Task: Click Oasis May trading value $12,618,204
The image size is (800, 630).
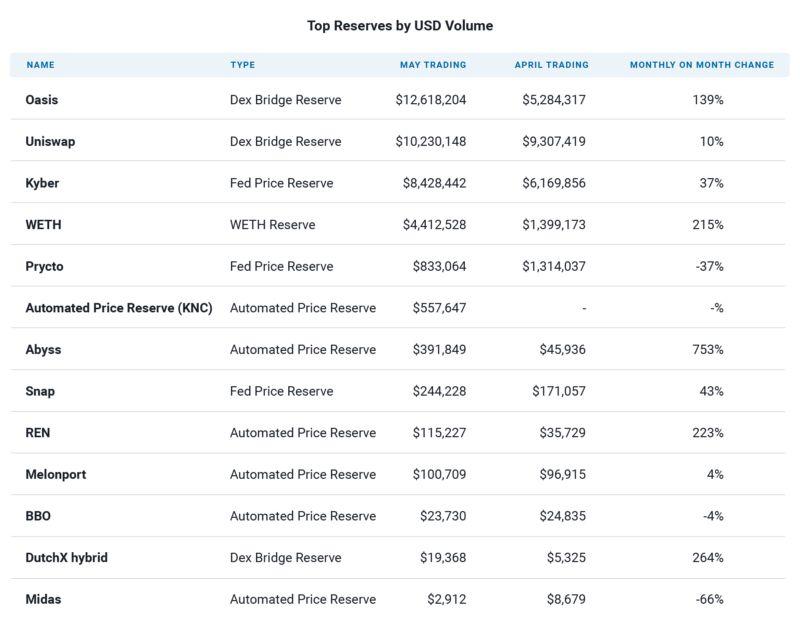Action: [431, 99]
